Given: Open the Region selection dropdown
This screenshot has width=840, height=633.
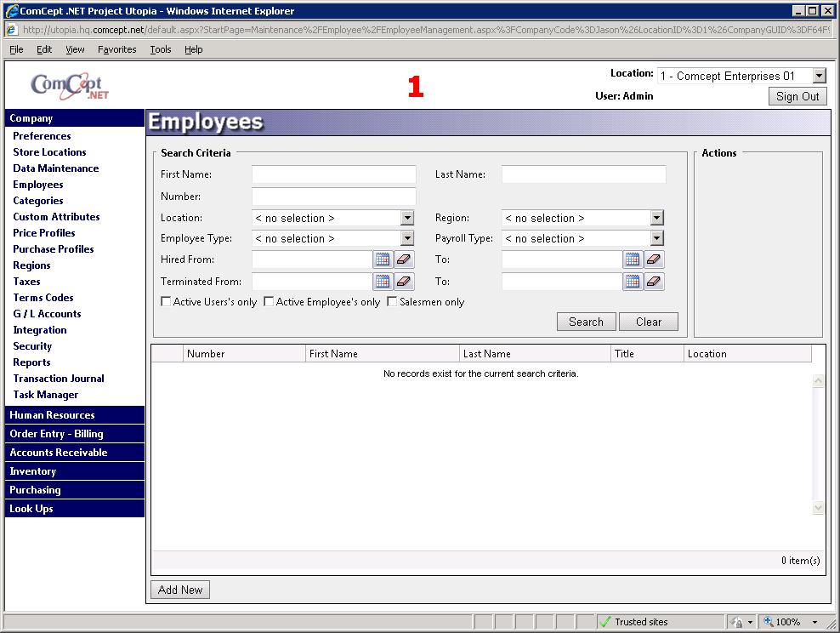Looking at the screenshot, I should pos(656,218).
